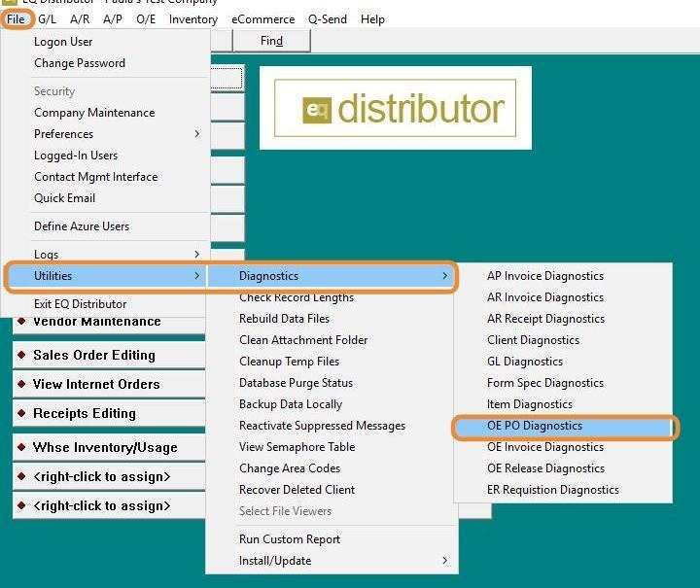
Task: Choose OE Invoice Diagnostics
Action: tap(563, 447)
